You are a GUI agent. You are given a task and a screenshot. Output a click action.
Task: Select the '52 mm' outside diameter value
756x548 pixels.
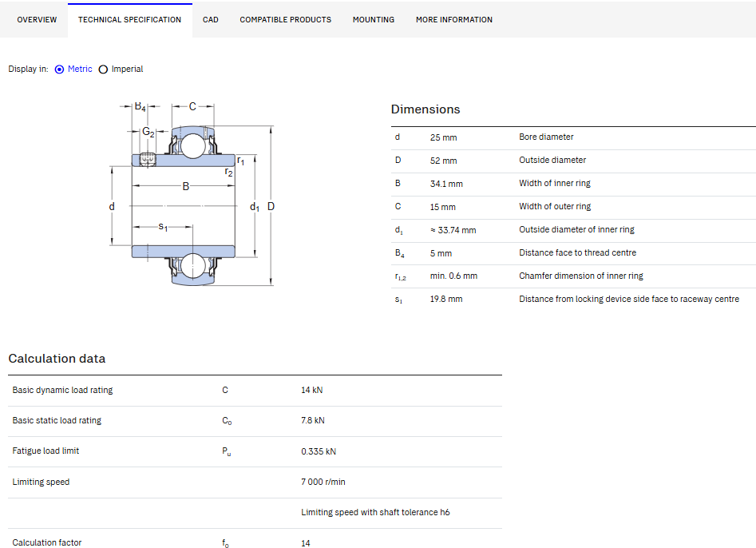[443, 161]
